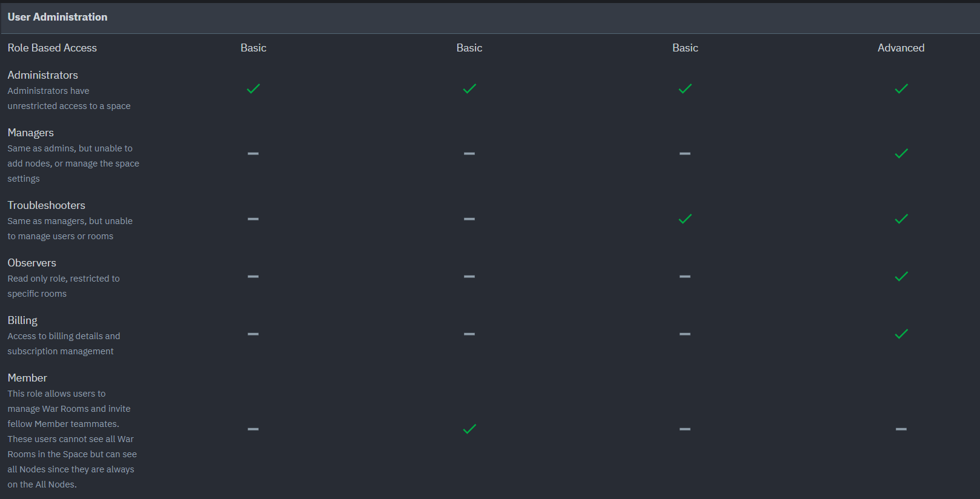
Task: Click the Billing row green checkmark
Action: point(901,334)
